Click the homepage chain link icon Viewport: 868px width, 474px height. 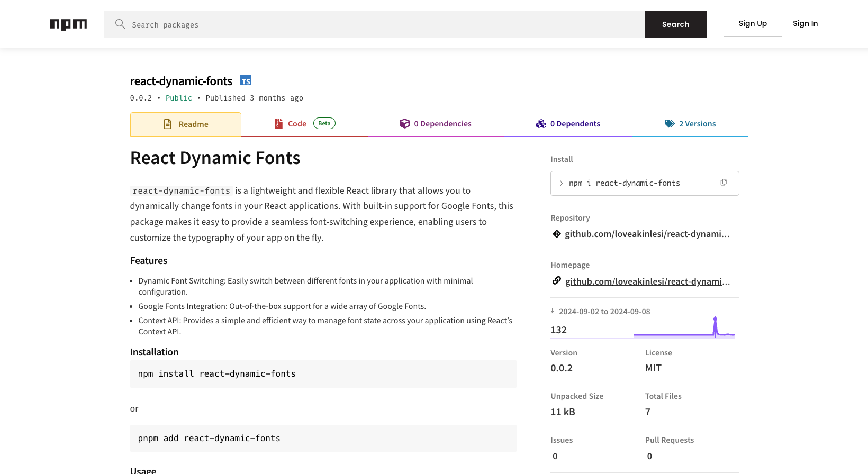pyautogui.click(x=557, y=281)
